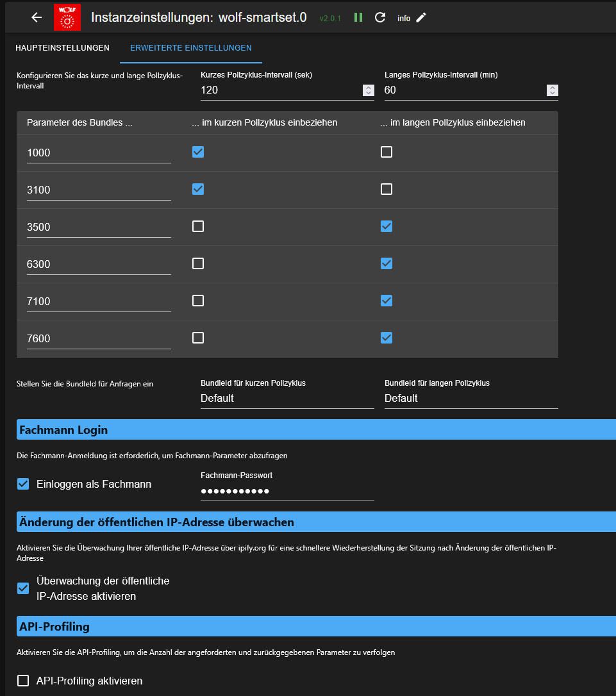616x696 pixels.
Task: Disable long poll cycle for bundle 7600
Action: point(387,338)
